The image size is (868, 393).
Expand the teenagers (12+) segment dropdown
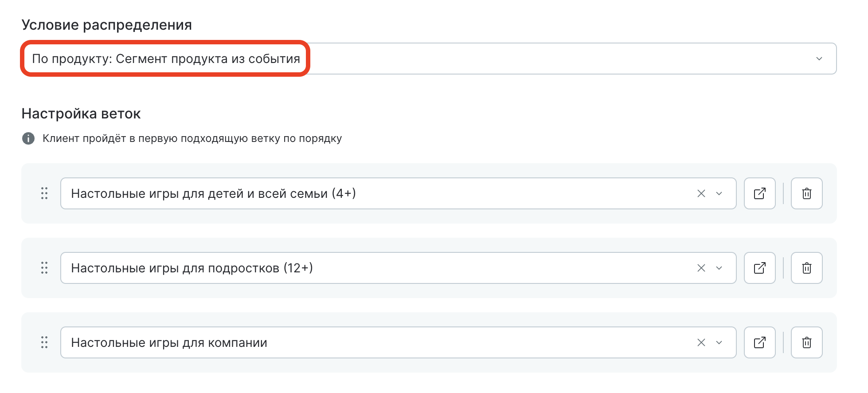(x=719, y=268)
